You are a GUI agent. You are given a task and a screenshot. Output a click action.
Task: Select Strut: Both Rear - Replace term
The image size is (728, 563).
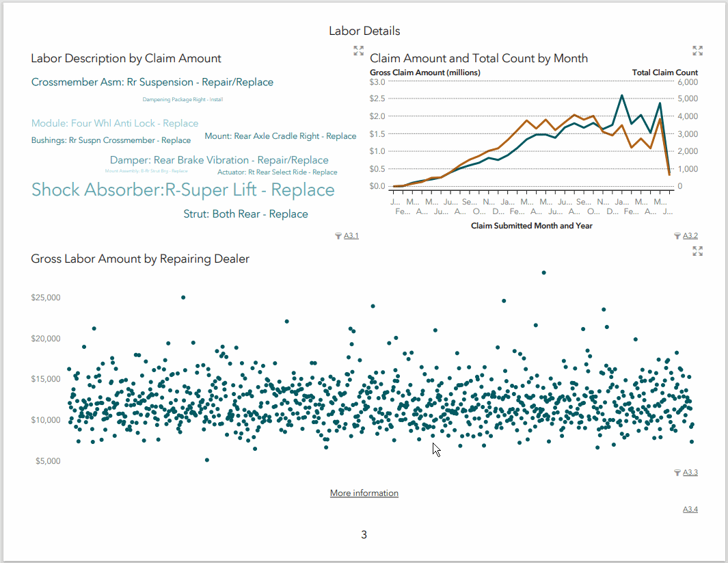point(245,214)
